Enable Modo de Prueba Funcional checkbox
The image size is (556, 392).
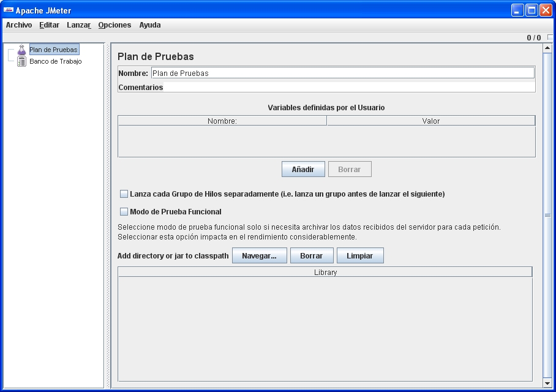(x=124, y=211)
